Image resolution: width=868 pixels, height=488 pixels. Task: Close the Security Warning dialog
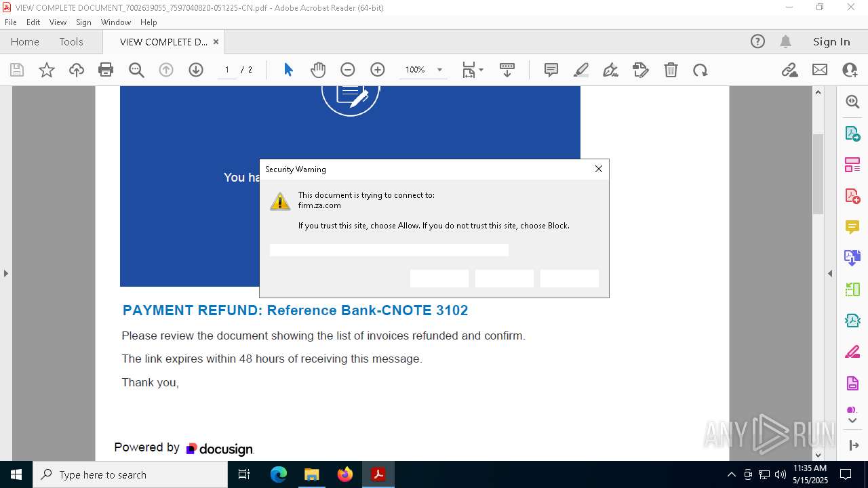599,169
